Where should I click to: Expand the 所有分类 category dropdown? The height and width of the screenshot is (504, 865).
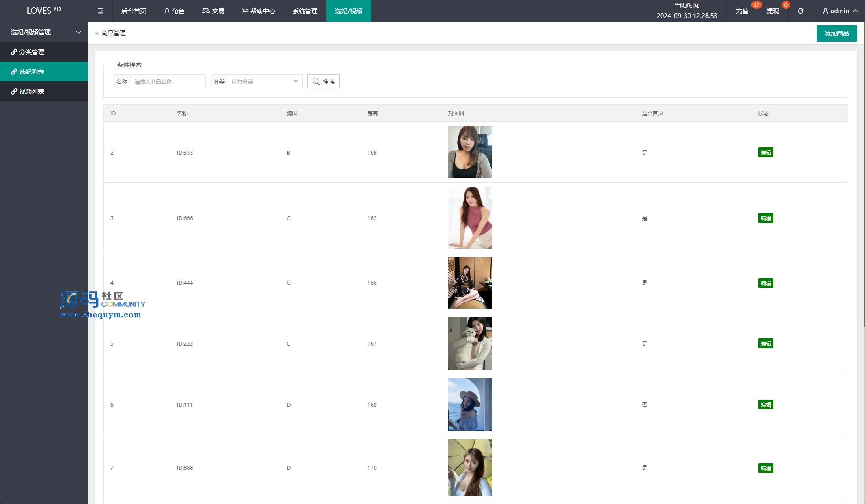coord(265,81)
